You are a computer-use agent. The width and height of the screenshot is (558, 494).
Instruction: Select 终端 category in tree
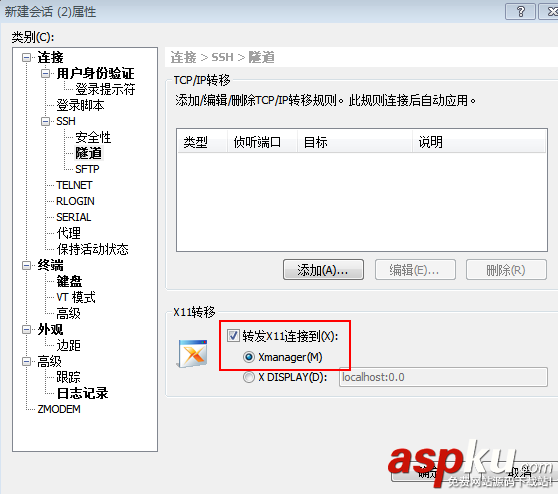pos(50,266)
